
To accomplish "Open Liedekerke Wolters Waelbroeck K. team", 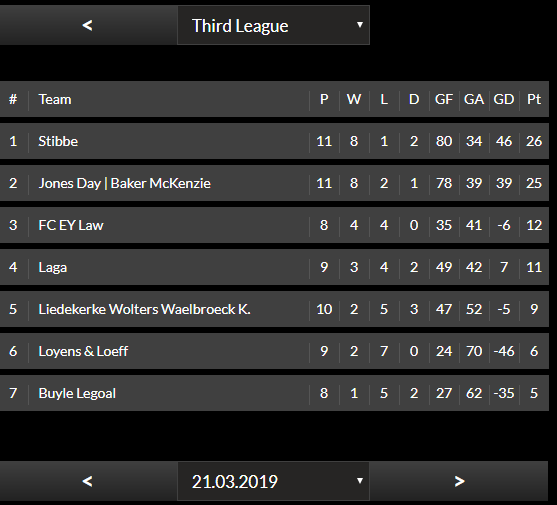I will 144,309.
